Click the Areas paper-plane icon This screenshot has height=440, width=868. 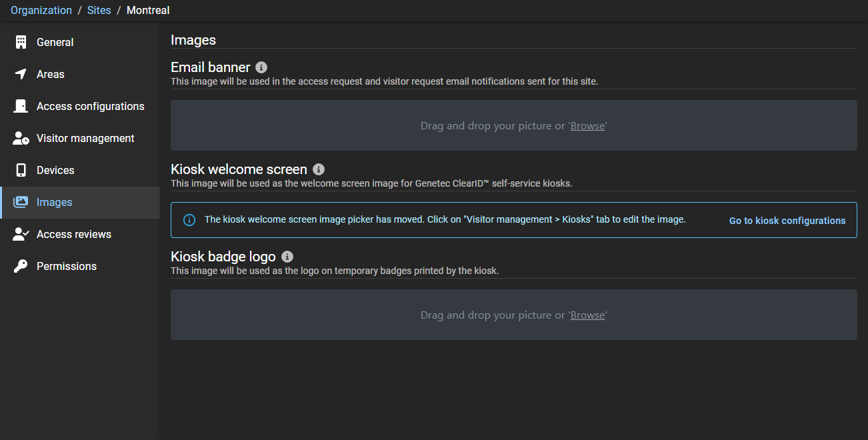[x=21, y=74]
